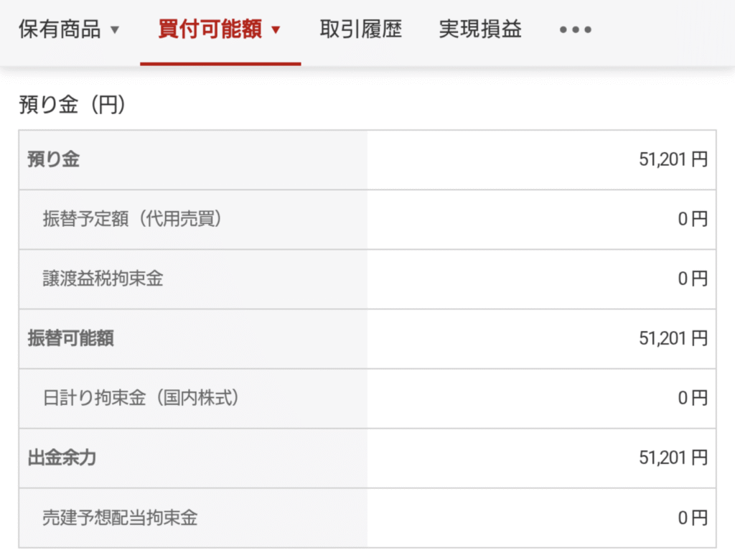
Task: Select the 振替予定額（代用売買）row
Action: 367,220
